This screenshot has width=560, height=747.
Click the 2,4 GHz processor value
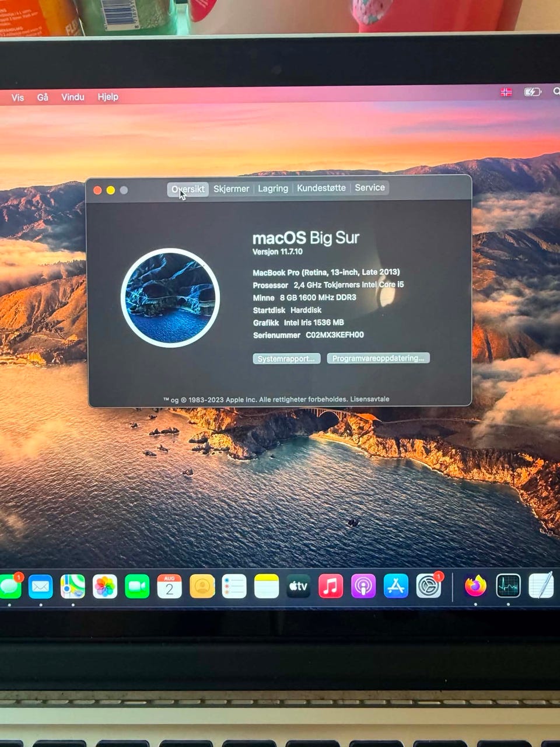tap(349, 285)
